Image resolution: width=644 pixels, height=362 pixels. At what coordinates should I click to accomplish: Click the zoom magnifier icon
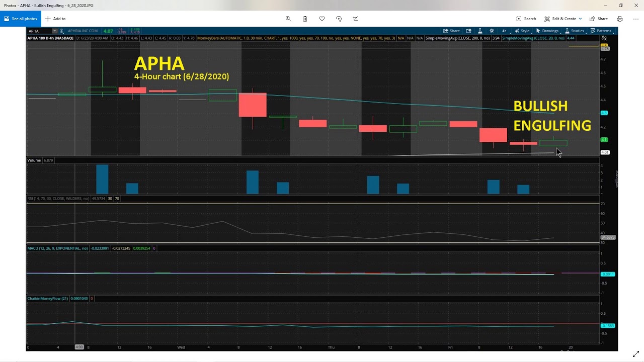[288, 19]
